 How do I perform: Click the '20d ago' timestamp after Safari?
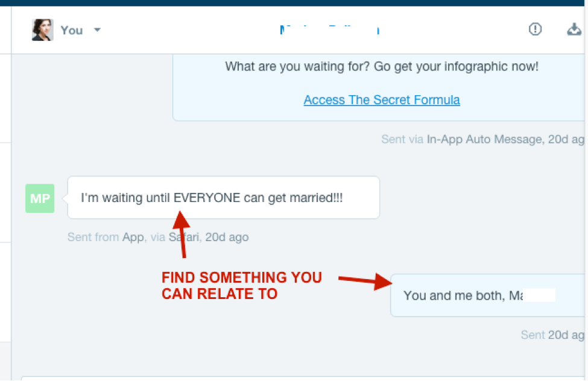[x=227, y=237]
